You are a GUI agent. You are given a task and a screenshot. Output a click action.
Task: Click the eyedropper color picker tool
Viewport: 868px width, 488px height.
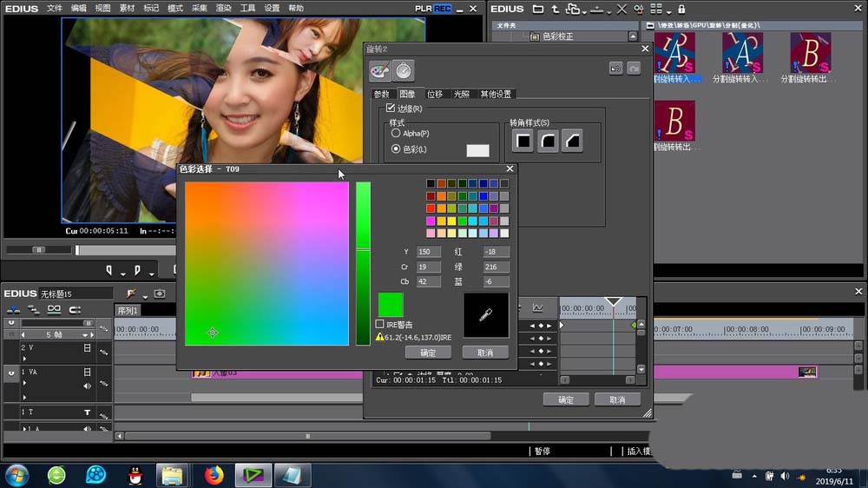pyautogui.click(x=485, y=315)
